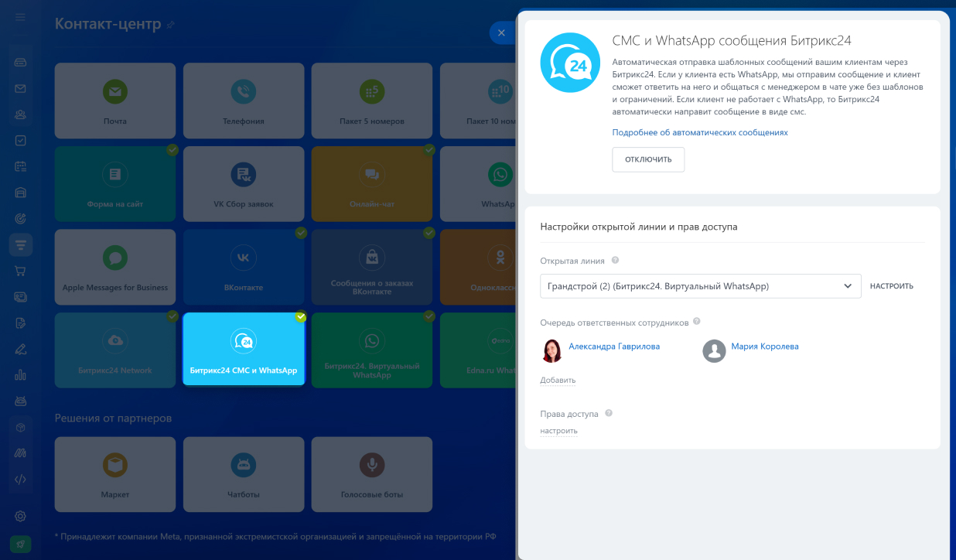Click the Добавить link under the employee queue
The width and height of the screenshot is (956, 560).
pos(558,381)
